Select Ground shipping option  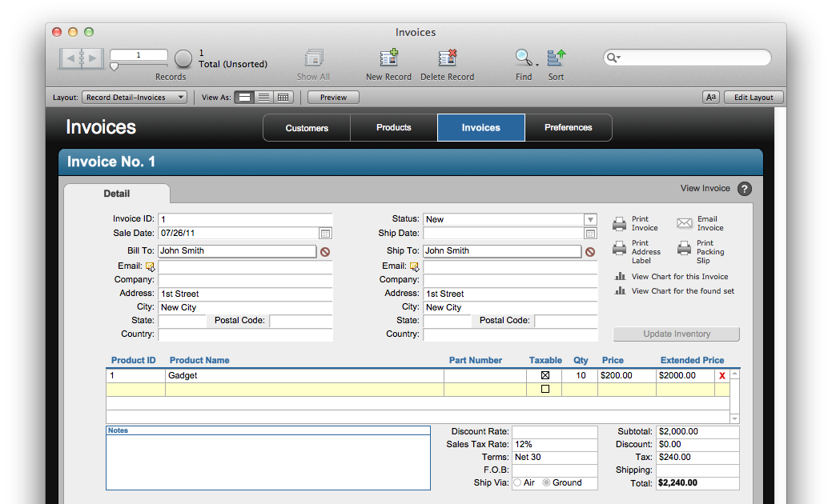(x=547, y=483)
